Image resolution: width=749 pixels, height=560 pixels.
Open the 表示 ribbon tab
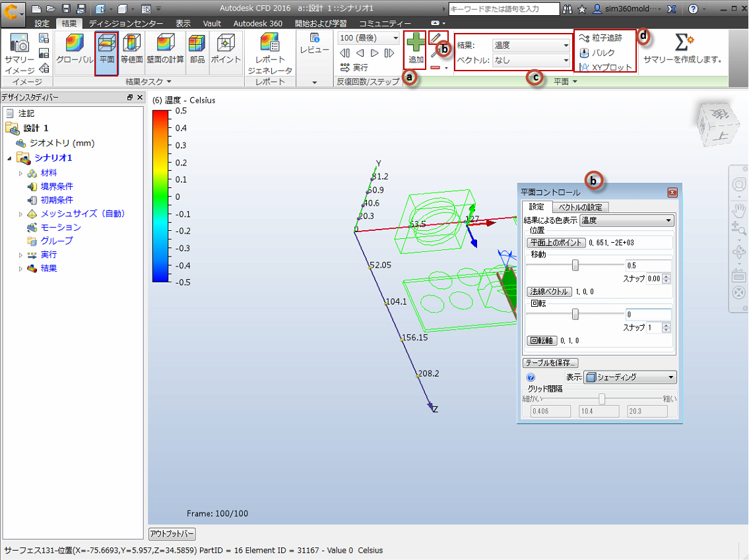[x=183, y=23]
